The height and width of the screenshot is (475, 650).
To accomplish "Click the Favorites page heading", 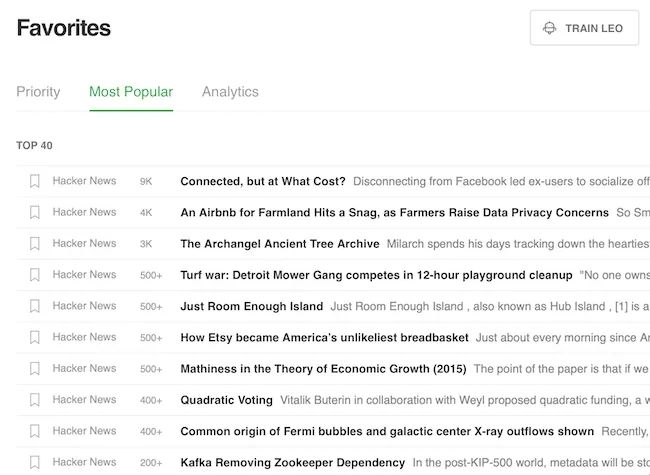I will [x=64, y=28].
